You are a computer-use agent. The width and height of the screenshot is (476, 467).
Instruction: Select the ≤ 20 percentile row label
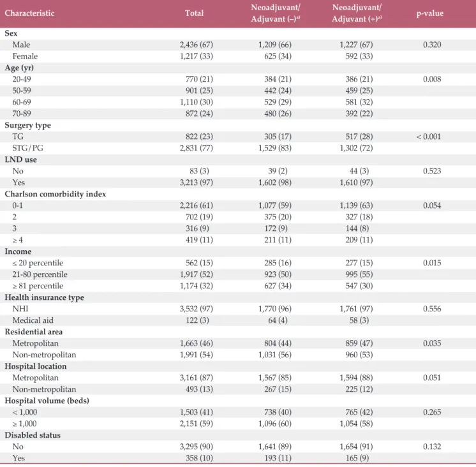pyautogui.click(x=38, y=263)
